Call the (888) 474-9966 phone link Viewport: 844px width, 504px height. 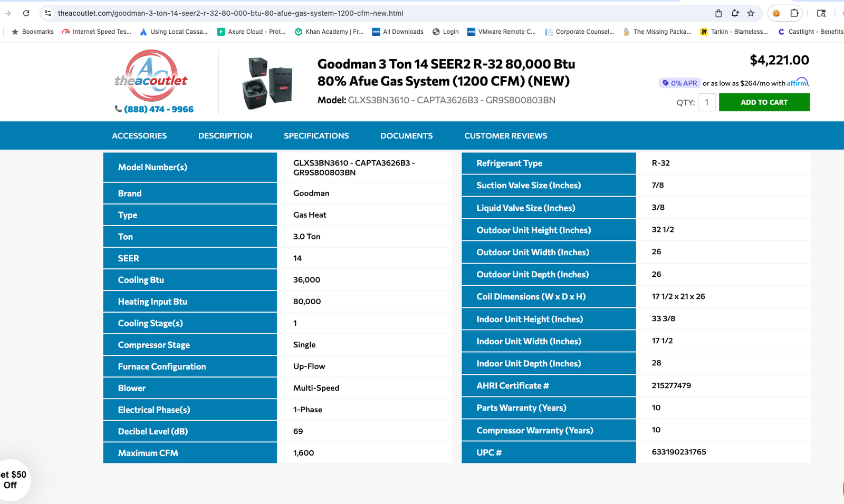point(159,109)
